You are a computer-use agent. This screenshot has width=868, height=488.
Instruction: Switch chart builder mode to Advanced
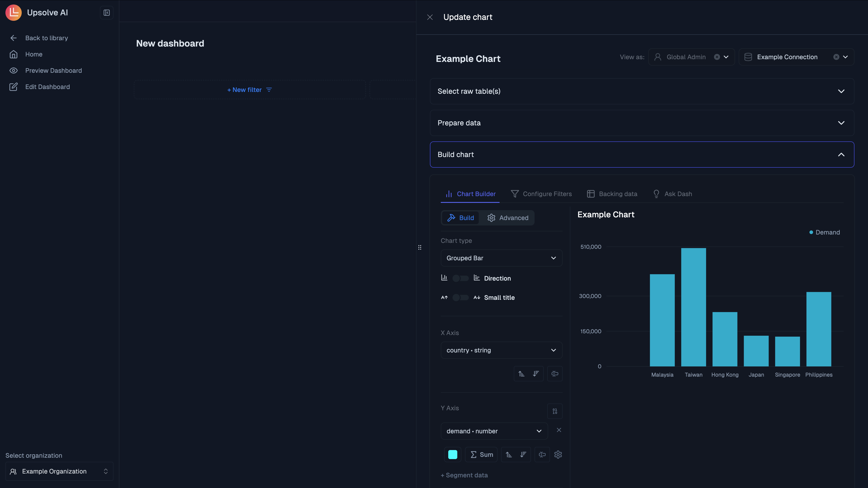508,218
